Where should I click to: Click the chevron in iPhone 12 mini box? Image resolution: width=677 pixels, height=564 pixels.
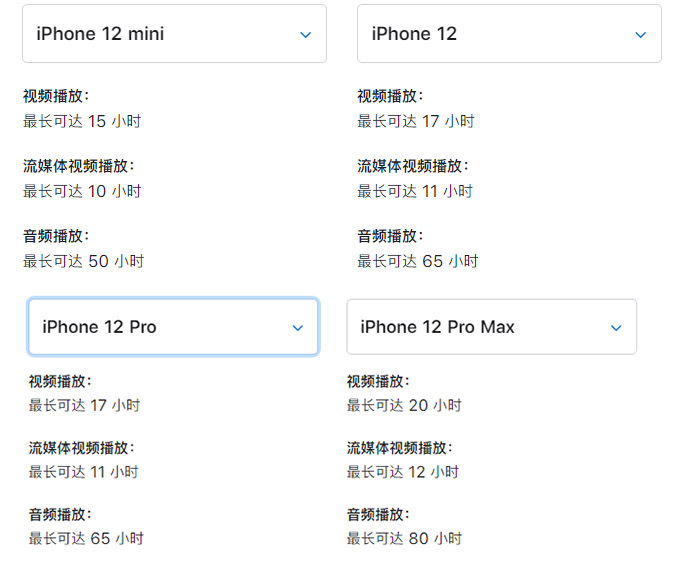305,35
